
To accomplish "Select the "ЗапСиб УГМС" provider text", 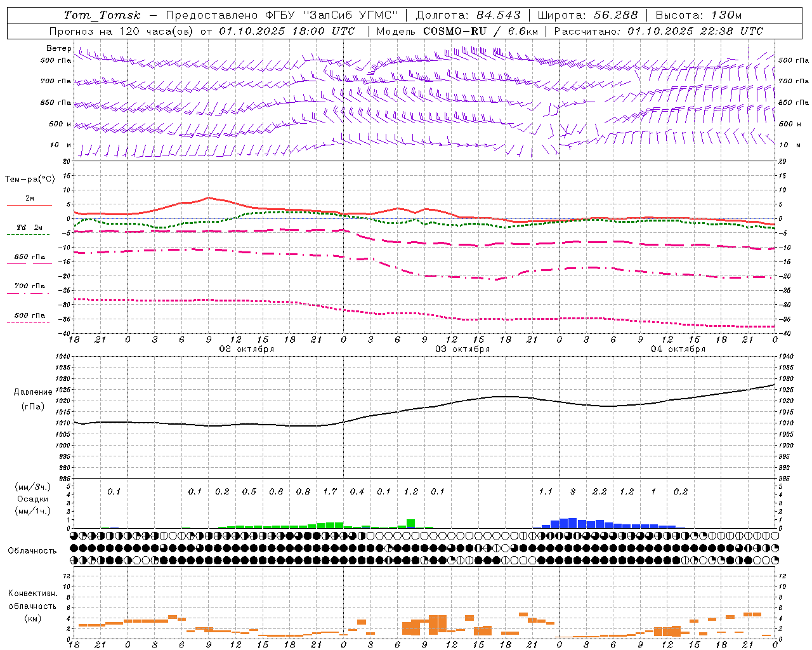I will (x=350, y=15).
